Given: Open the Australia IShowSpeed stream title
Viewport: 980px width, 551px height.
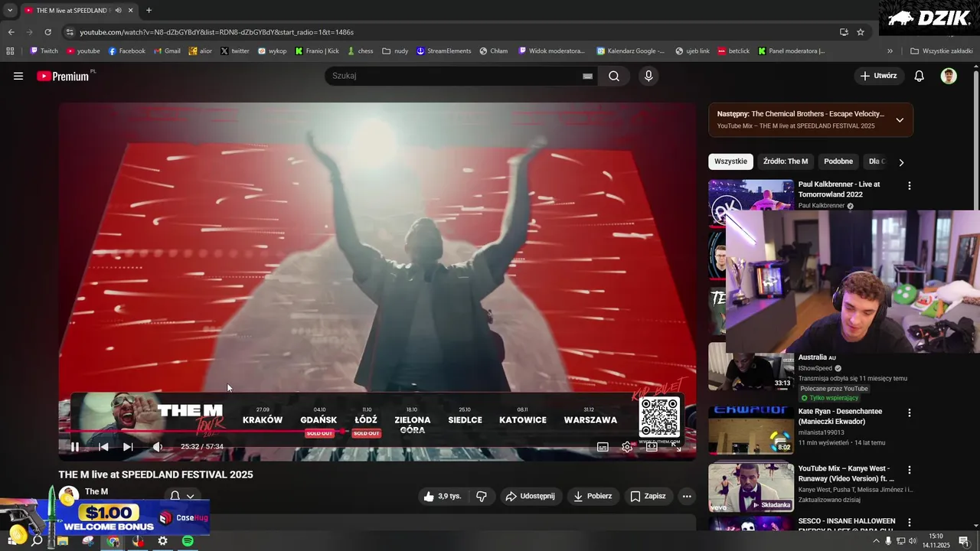Looking at the screenshot, I should pyautogui.click(x=817, y=357).
